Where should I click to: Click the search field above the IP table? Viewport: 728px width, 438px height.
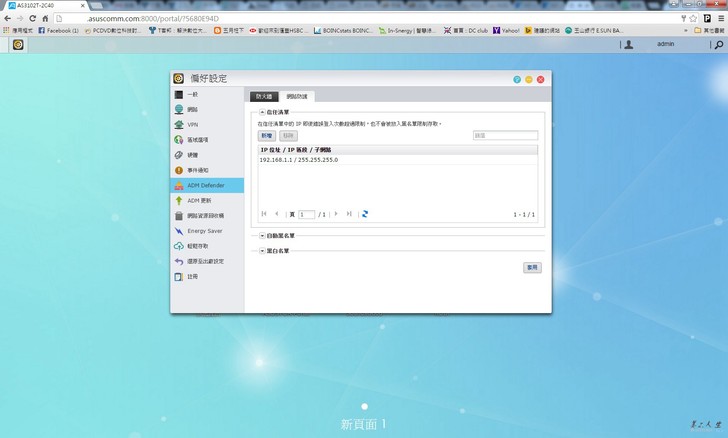tap(505, 135)
